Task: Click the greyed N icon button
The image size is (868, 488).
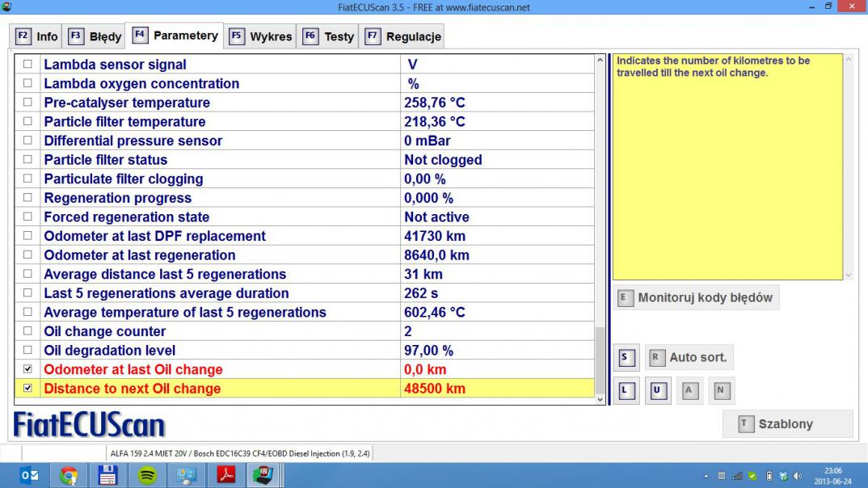Action: click(x=721, y=391)
